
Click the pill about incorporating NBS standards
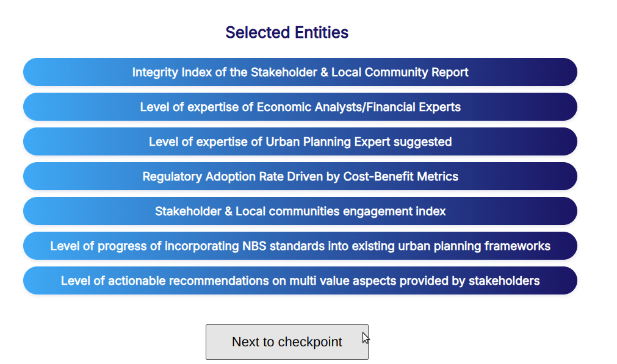click(x=300, y=246)
